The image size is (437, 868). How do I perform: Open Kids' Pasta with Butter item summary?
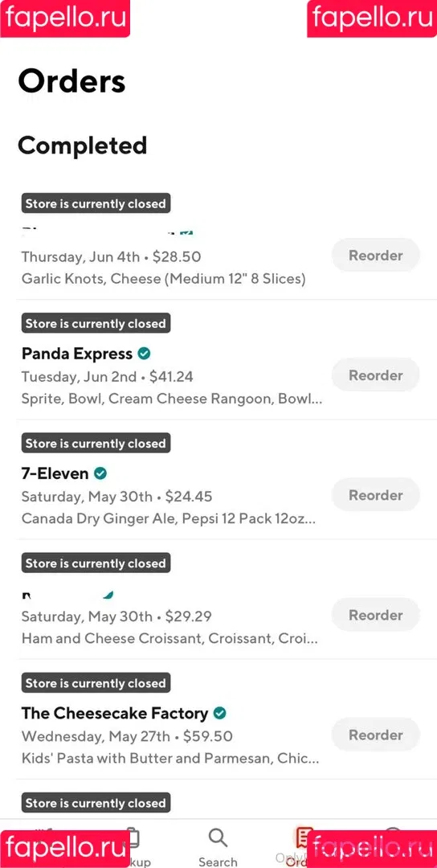[x=170, y=759]
